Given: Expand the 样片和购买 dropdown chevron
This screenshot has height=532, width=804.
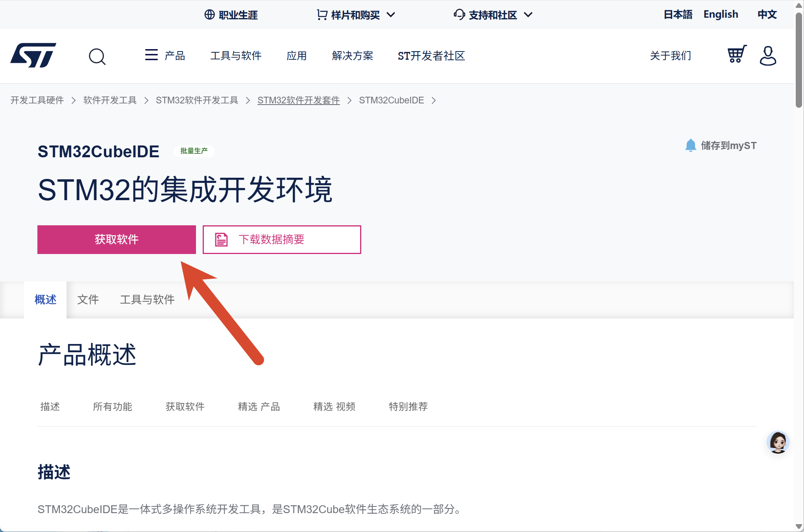Looking at the screenshot, I should (x=390, y=15).
